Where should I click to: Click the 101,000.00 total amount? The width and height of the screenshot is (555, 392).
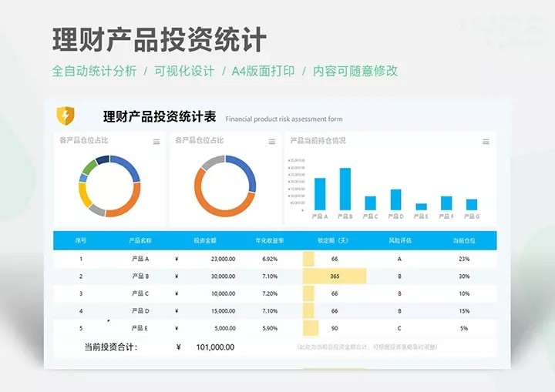tap(215, 347)
